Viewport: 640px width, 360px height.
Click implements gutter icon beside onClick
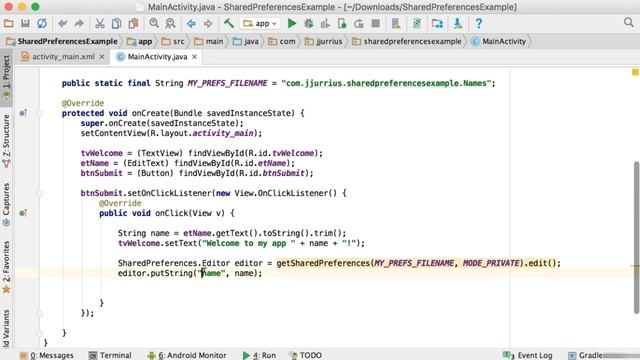[x=23, y=213]
